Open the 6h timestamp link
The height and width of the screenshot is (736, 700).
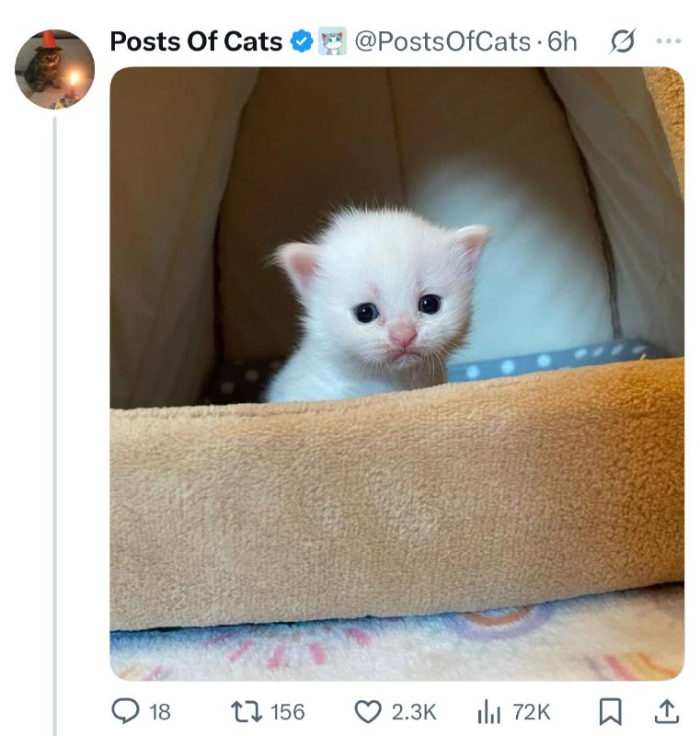point(562,41)
